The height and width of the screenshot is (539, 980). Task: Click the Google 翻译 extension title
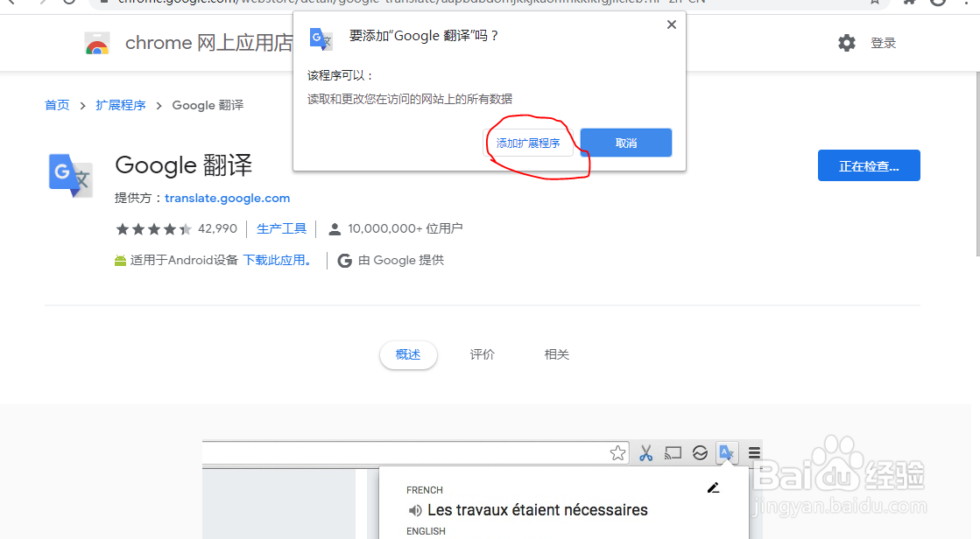[183, 165]
